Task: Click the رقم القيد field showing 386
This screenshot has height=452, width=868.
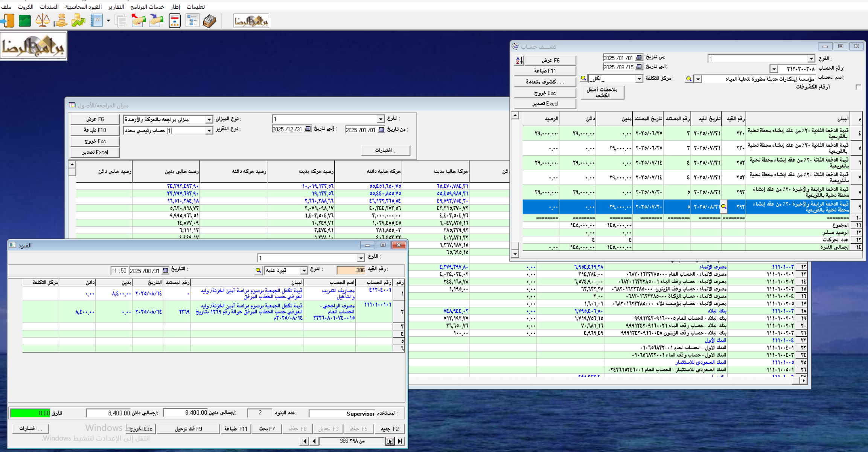Action: point(351,270)
